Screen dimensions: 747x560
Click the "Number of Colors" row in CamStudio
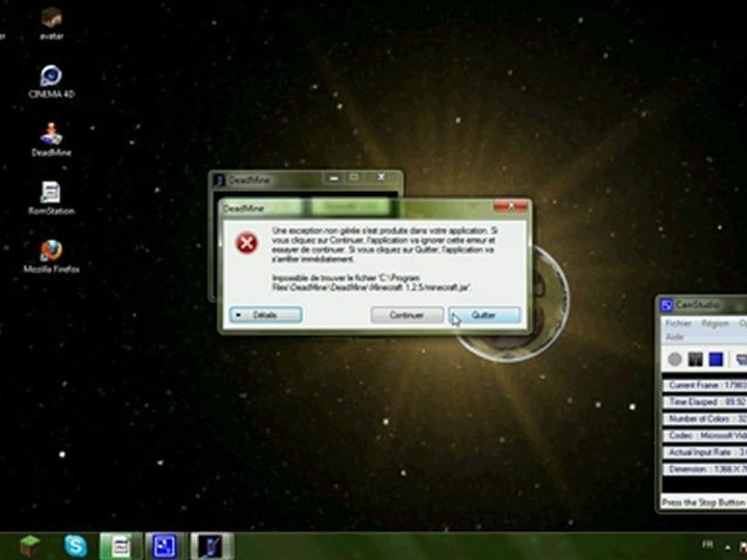(705, 419)
